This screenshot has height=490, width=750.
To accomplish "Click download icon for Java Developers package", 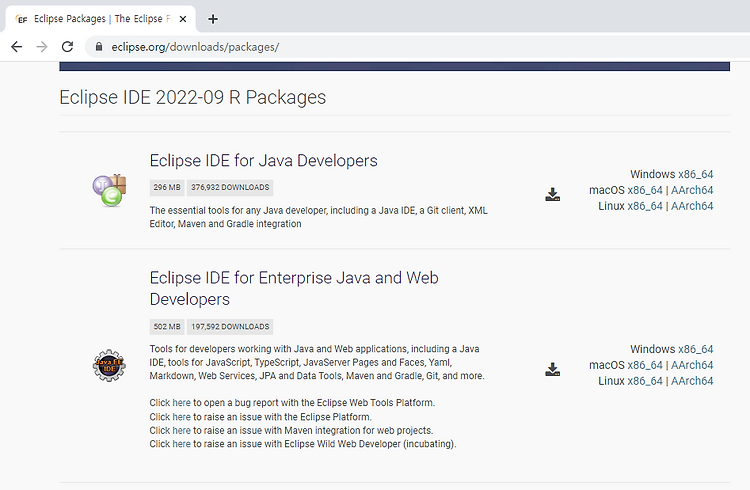I will tap(552, 194).
